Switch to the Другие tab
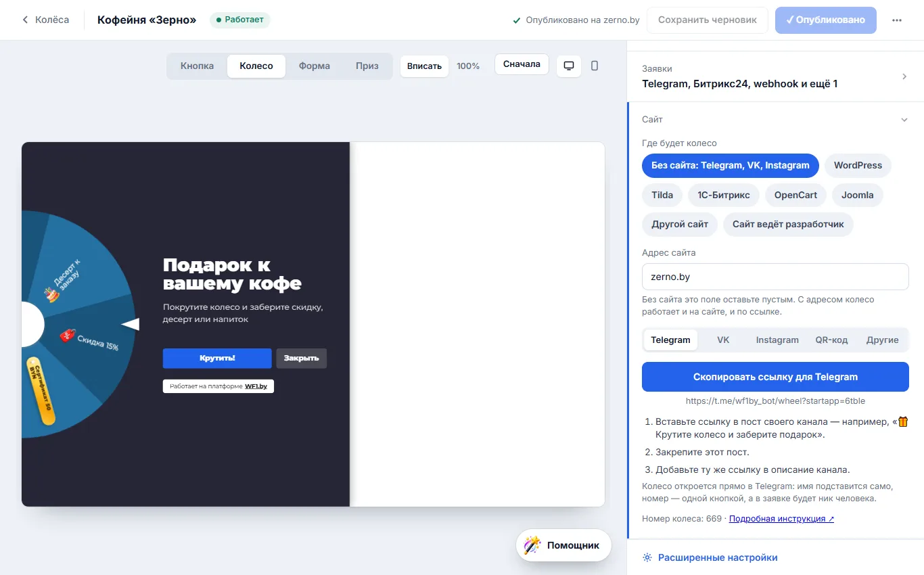The height and width of the screenshot is (575, 924). click(882, 340)
